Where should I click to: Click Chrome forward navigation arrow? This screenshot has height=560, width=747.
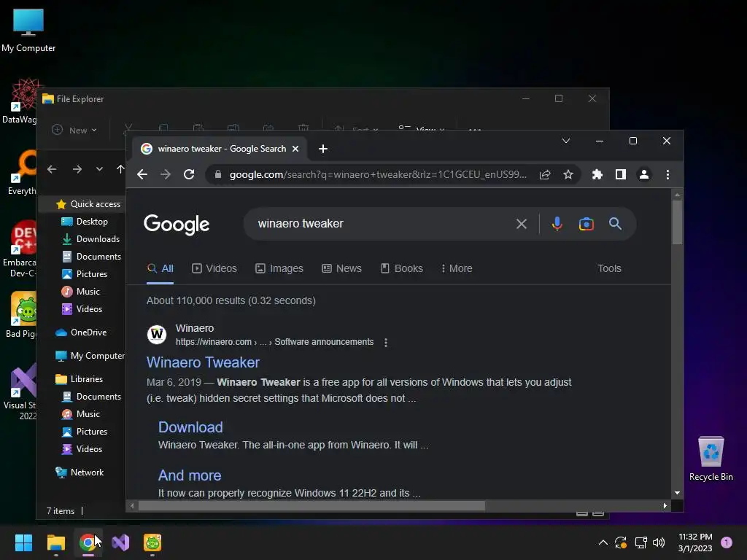coord(166,174)
